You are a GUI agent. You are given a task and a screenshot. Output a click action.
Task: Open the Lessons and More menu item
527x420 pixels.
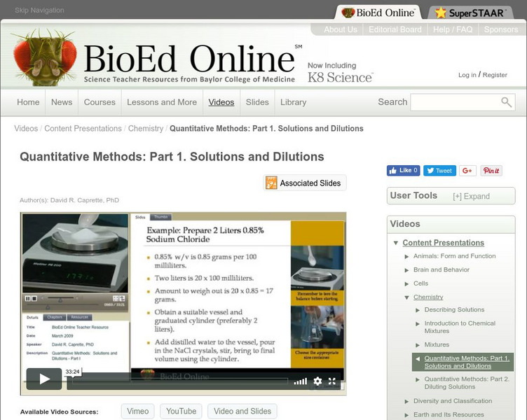162,102
